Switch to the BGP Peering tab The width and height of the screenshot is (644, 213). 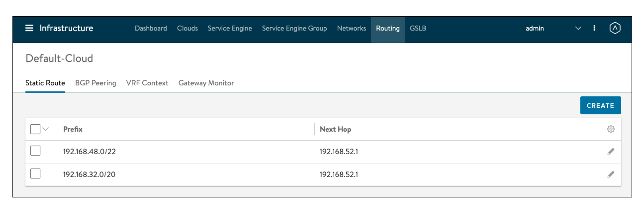click(x=95, y=83)
